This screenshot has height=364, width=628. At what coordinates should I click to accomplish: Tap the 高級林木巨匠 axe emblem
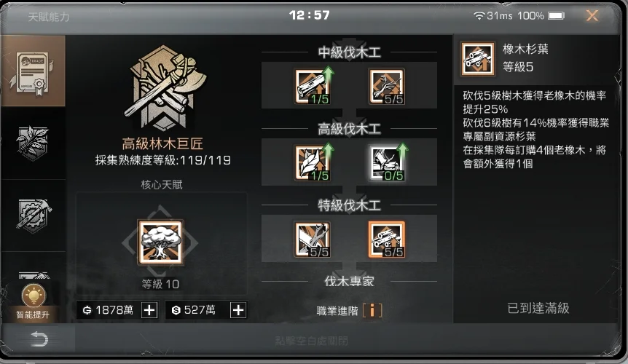[x=163, y=88]
